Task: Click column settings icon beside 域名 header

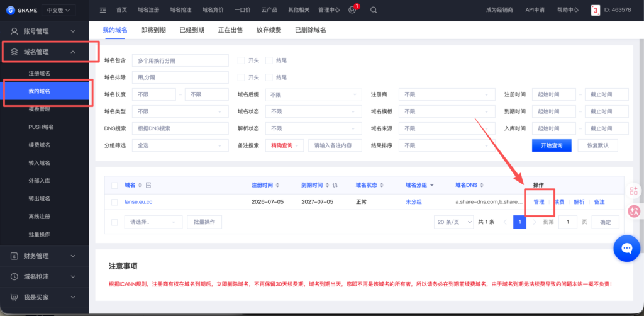Action: pos(148,185)
